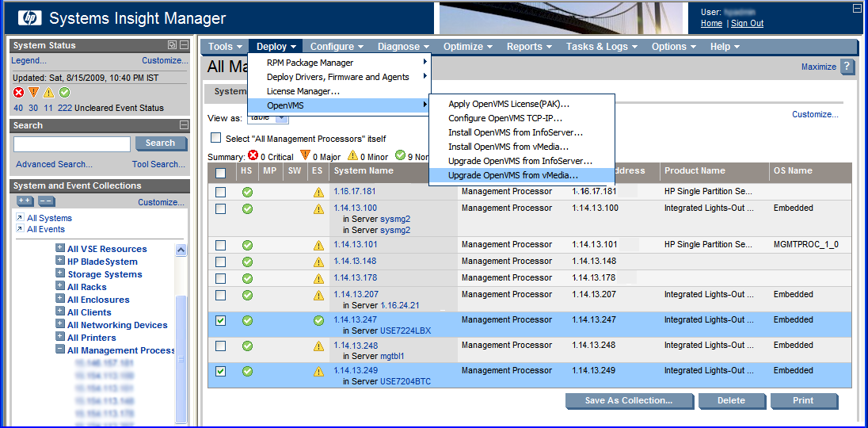Screen dimensions: 868x428
Task: Click the major uncleared event status icon
Action: [33, 93]
